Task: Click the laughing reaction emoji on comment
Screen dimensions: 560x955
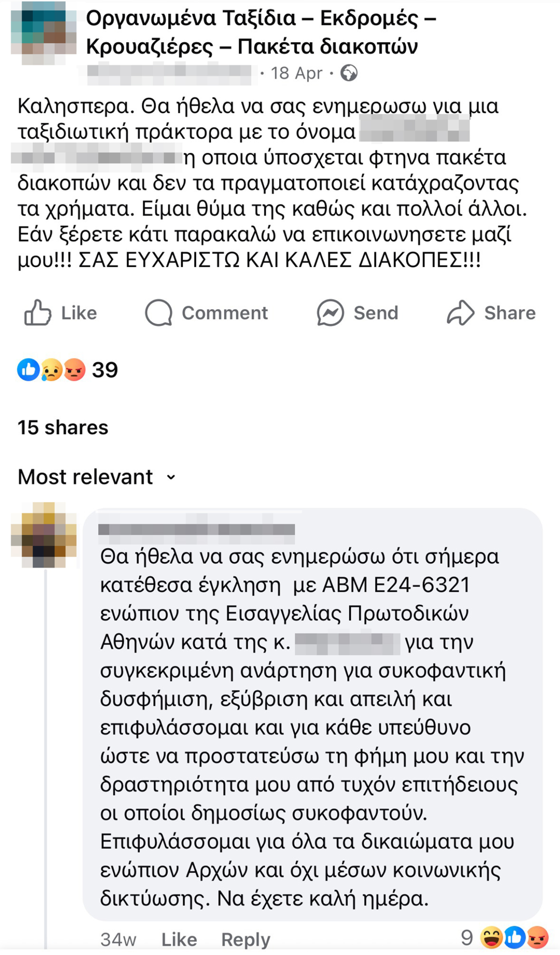Action: 492,937
